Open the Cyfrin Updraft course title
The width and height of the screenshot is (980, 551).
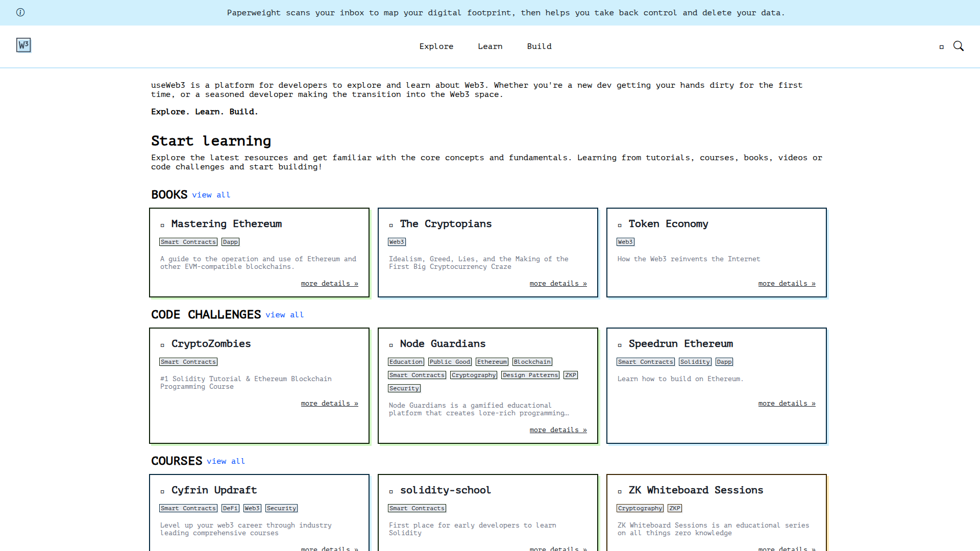214,490
